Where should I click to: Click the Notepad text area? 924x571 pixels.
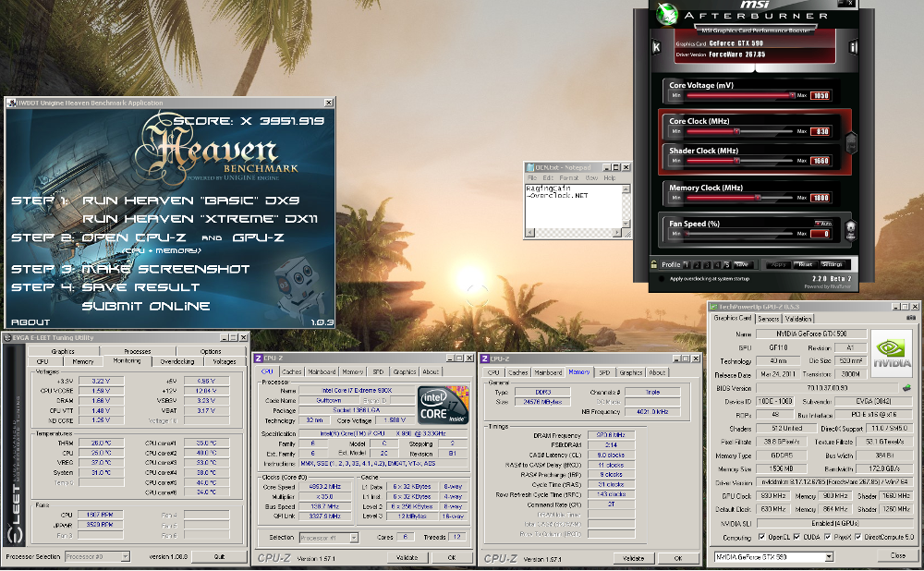[x=574, y=206]
